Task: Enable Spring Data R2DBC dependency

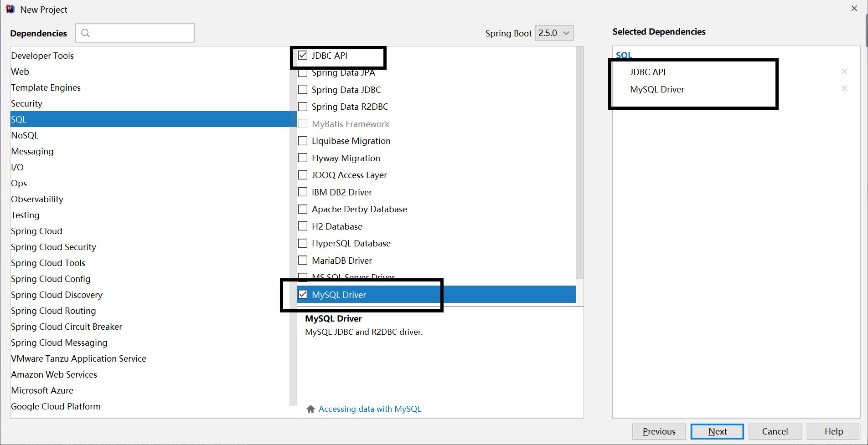Action: [x=303, y=107]
